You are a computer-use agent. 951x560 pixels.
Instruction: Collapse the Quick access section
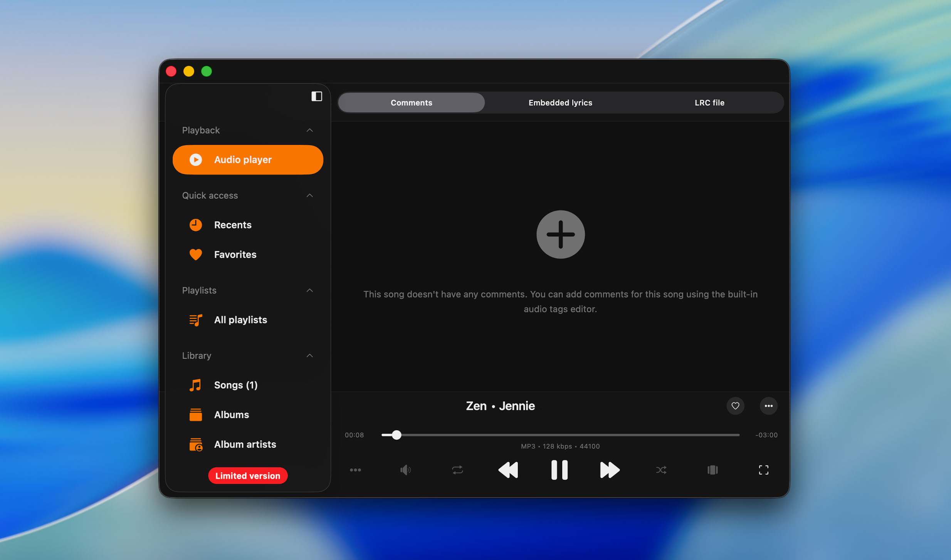[309, 195]
